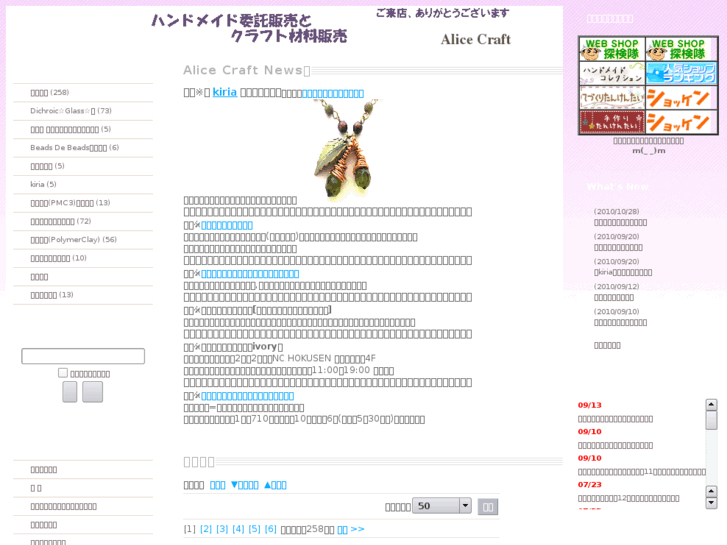This screenshot has height=545, width=727.
Task: Click the Alice Craft logo text
Action: click(476, 39)
